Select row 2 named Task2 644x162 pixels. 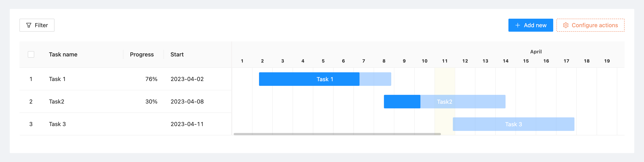click(57, 102)
